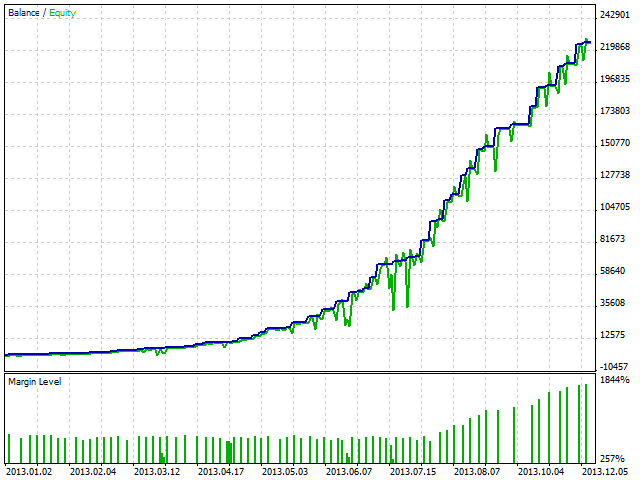
Task: Click the 35608 axis value
Action: coord(612,303)
